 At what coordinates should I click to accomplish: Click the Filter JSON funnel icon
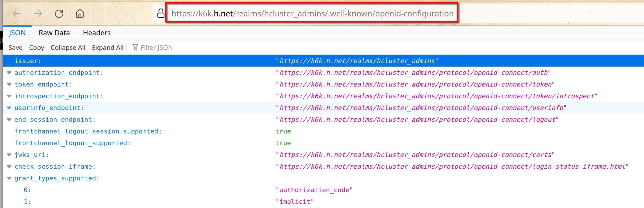point(135,48)
